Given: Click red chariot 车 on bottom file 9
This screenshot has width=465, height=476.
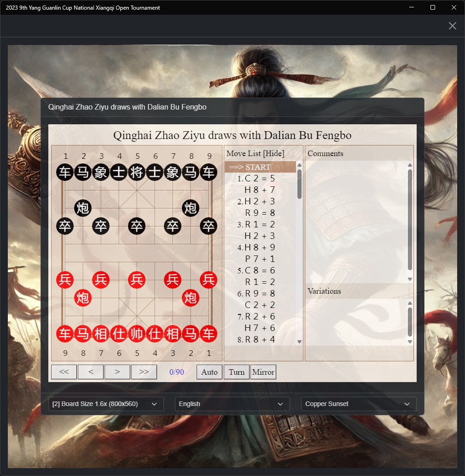Looking at the screenshot, I should click(65, 334).
